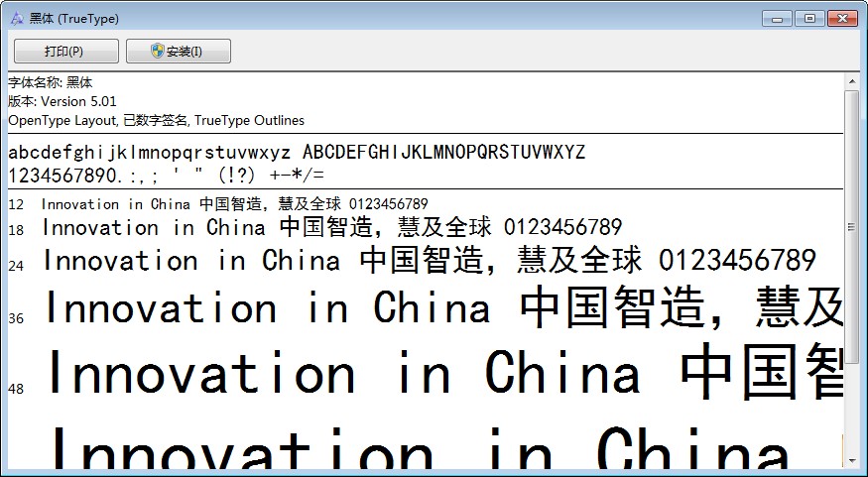Viewport: 868px width, 477px height.
Task: Maximize the 黑体 font preview window
Action: point(809,18)
